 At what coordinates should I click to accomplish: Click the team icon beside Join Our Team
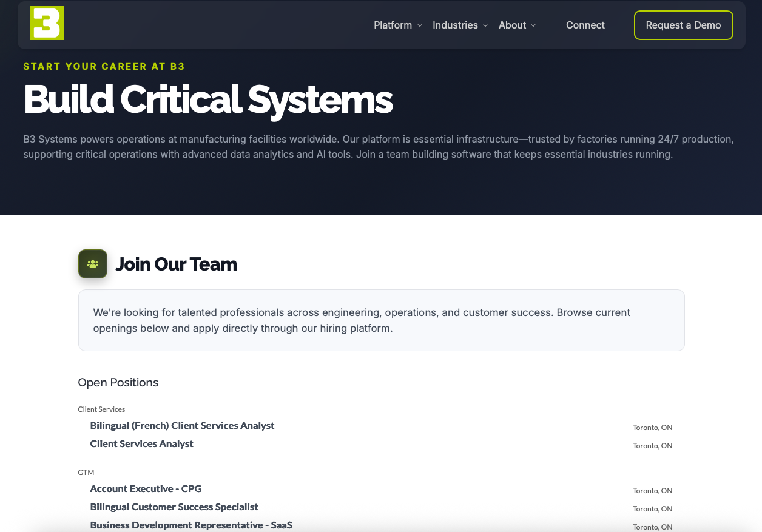click(x=93, y=264)
